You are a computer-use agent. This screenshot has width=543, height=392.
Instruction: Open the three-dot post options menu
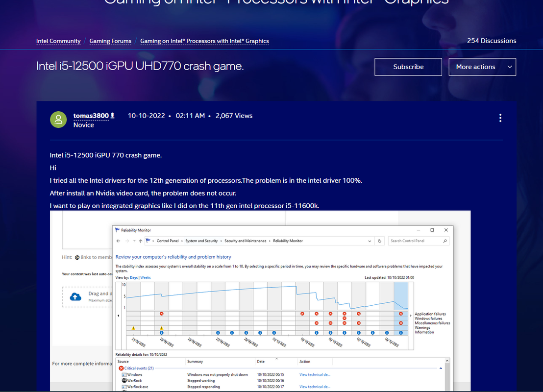click(x=500, y=118)
